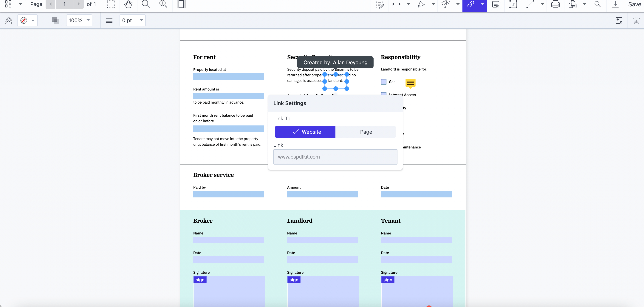This screenshot has width=644, height=307.
Task: Select the marquee zoom tool
Action: click(111, 4)
